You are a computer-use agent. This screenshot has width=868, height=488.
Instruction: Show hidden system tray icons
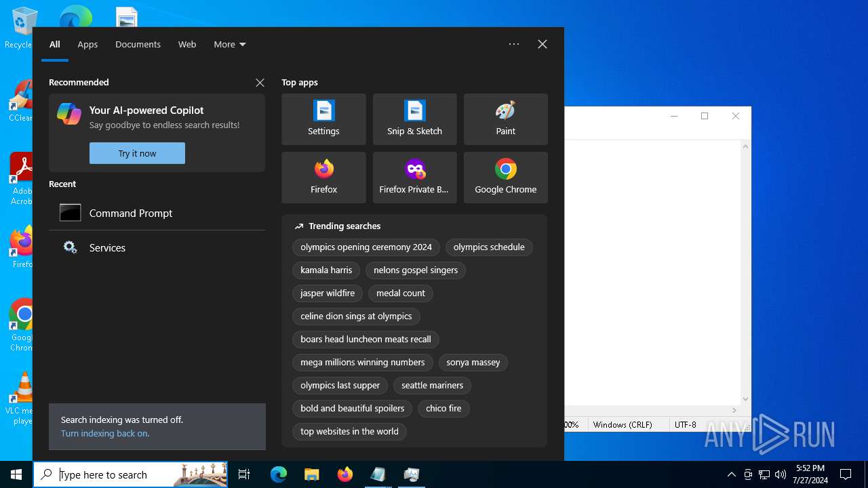[x=731, y=474]
